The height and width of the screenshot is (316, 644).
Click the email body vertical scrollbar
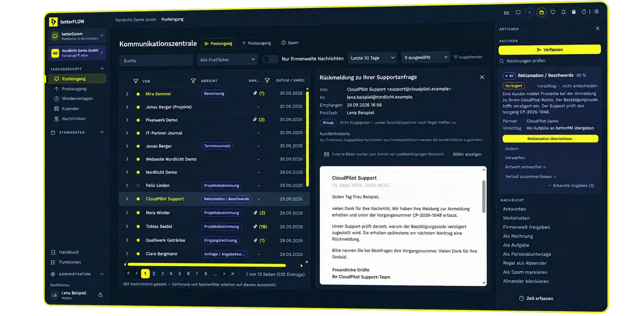point(484,197)
